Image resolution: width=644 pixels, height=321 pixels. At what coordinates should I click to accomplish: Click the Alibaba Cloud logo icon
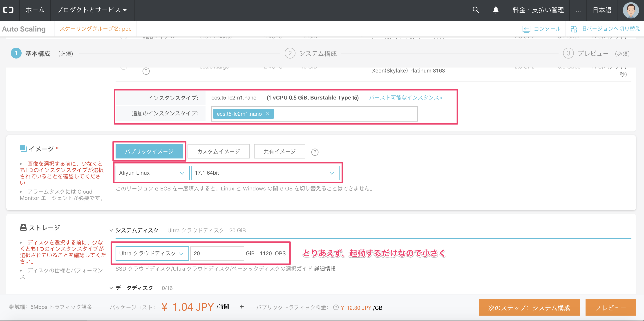pyautogui.click(x=8, y=10)
